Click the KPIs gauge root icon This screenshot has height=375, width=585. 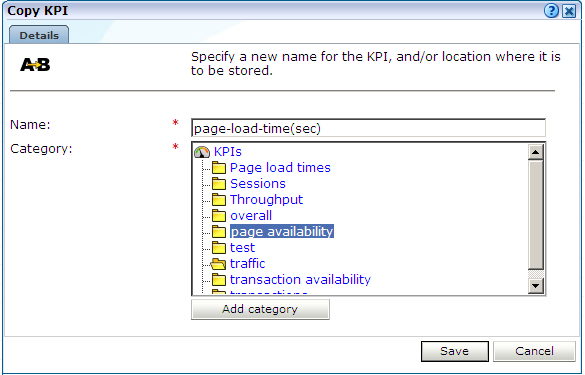tap(202, 152)
